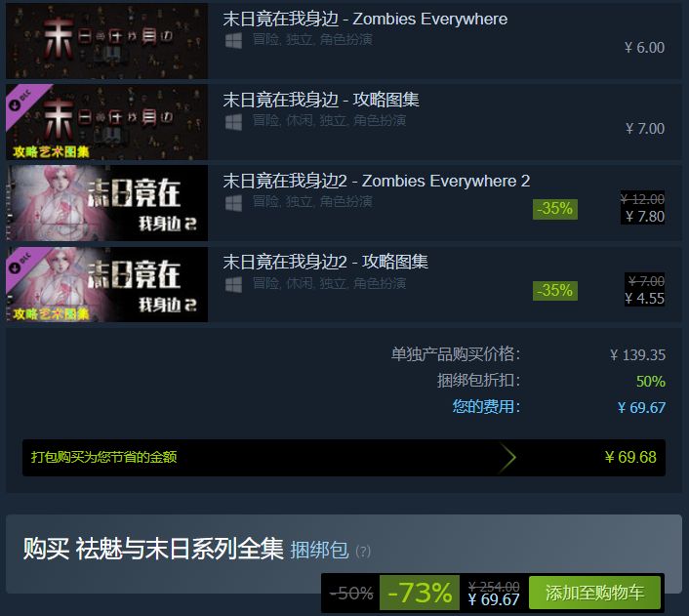Click the ¥ 6.00 price of first game
The width and height of the screenshot is (689, 616).
(644, 48)
